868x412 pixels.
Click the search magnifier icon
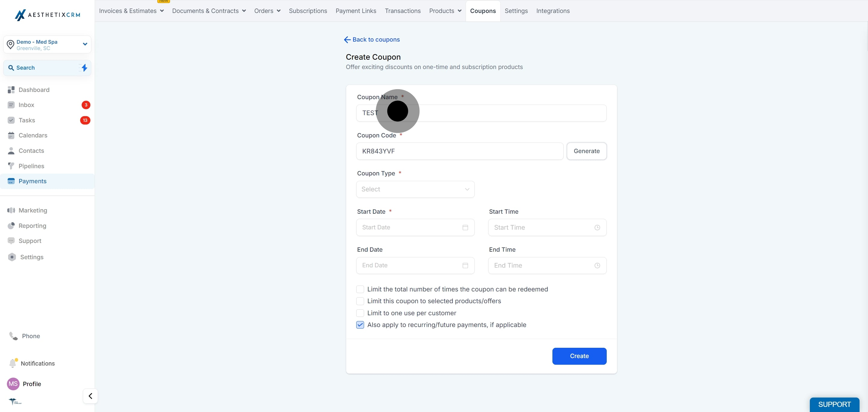[11, 68]
